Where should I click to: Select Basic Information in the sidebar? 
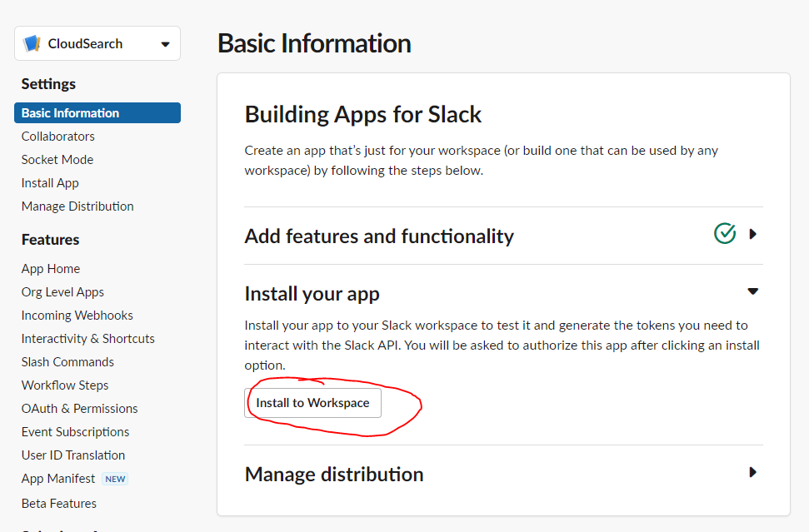tap(71, 113)
